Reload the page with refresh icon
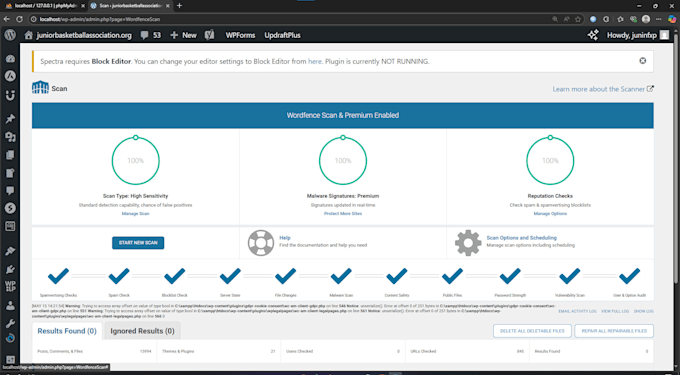The width and height of the screenshot is (680, 375). (19, 19)
